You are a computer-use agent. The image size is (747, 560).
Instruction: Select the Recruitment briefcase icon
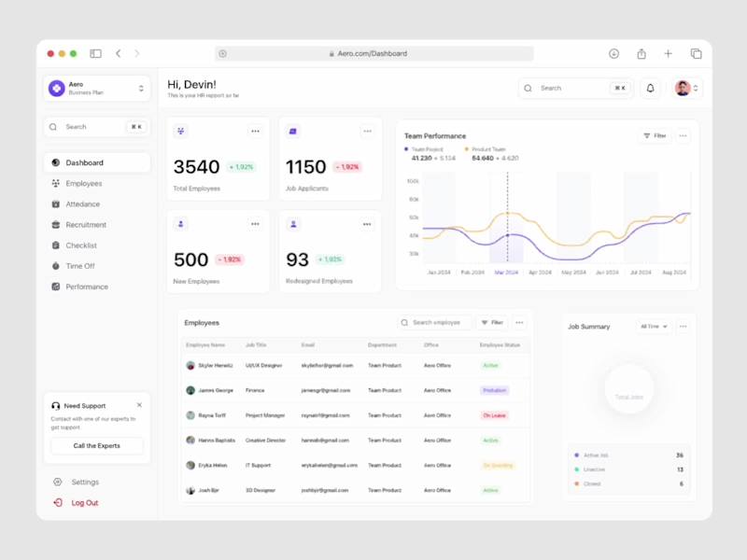(x=58, y=224)
